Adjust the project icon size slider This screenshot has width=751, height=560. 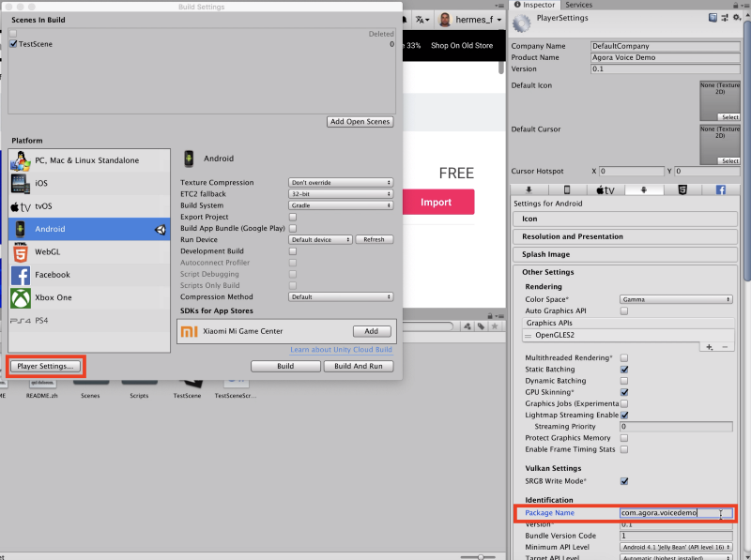pos(480,557)
